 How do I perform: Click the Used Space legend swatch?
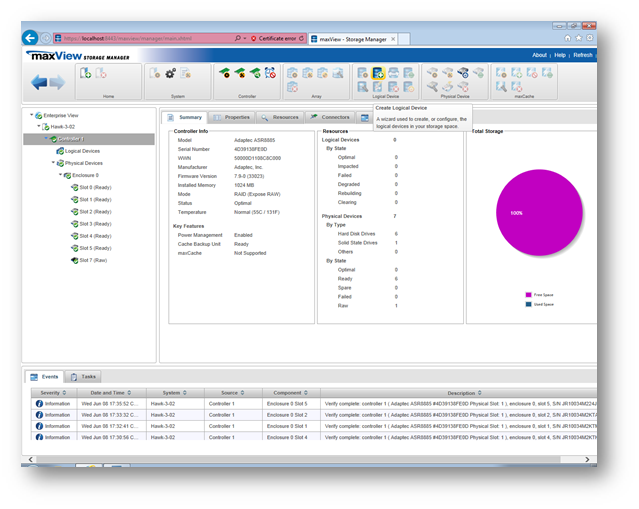[x=529, y=304]
